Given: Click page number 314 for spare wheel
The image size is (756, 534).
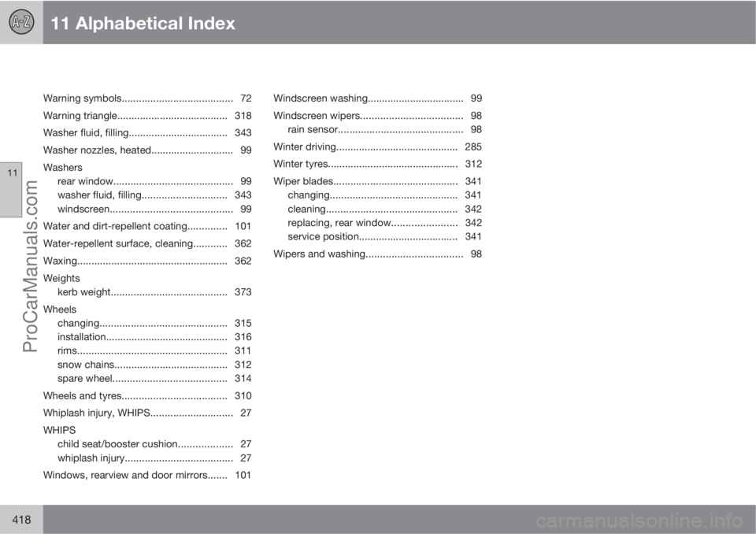Looking at the screenshot, I should pos(243,379).
